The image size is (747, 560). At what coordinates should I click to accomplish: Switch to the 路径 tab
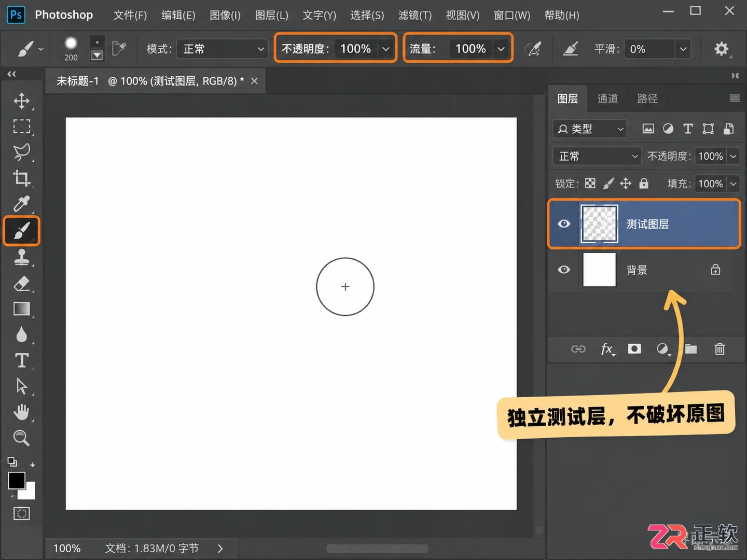tap(647, 99)
